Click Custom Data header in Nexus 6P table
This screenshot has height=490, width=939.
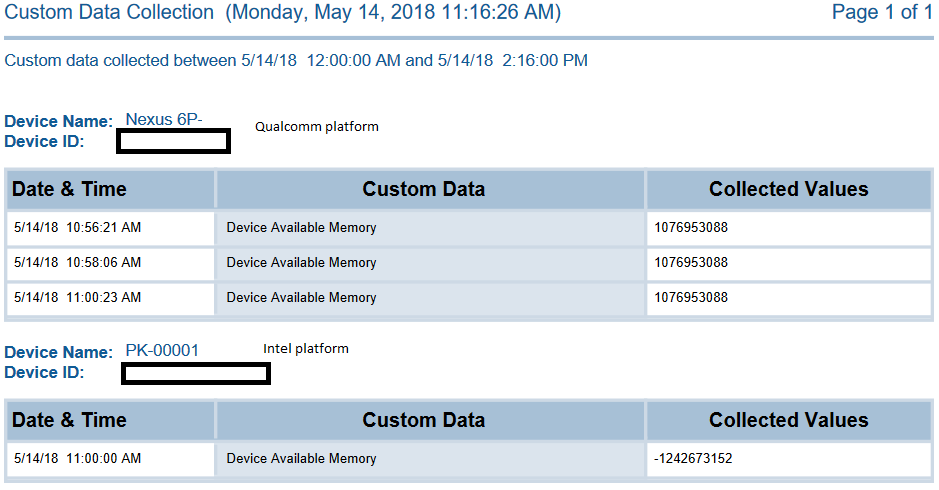(x=423, y=189)
